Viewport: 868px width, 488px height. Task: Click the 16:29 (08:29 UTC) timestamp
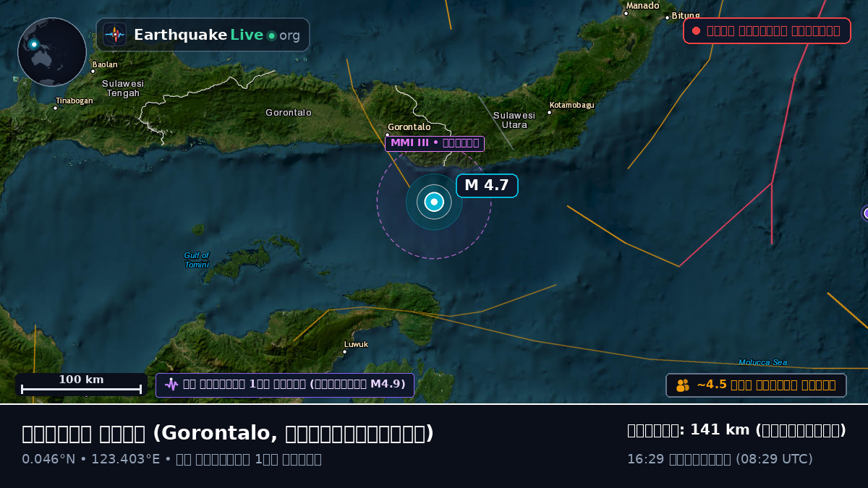point(720,459)
